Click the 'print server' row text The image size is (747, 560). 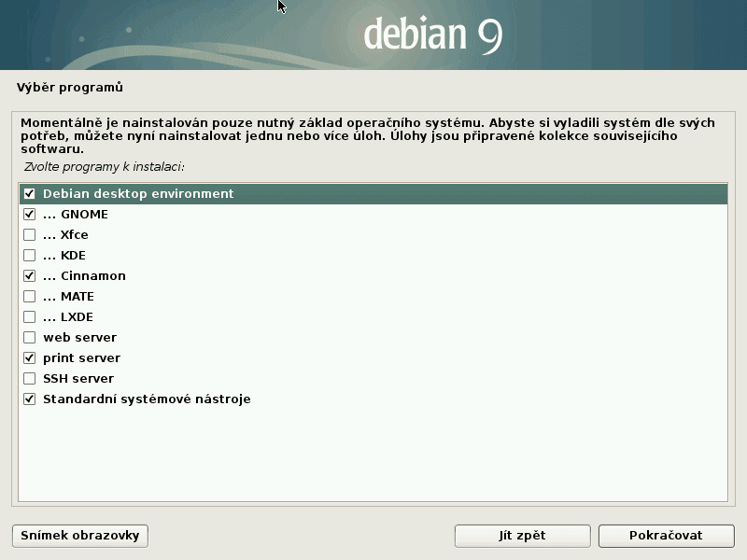tap(81, 357)
